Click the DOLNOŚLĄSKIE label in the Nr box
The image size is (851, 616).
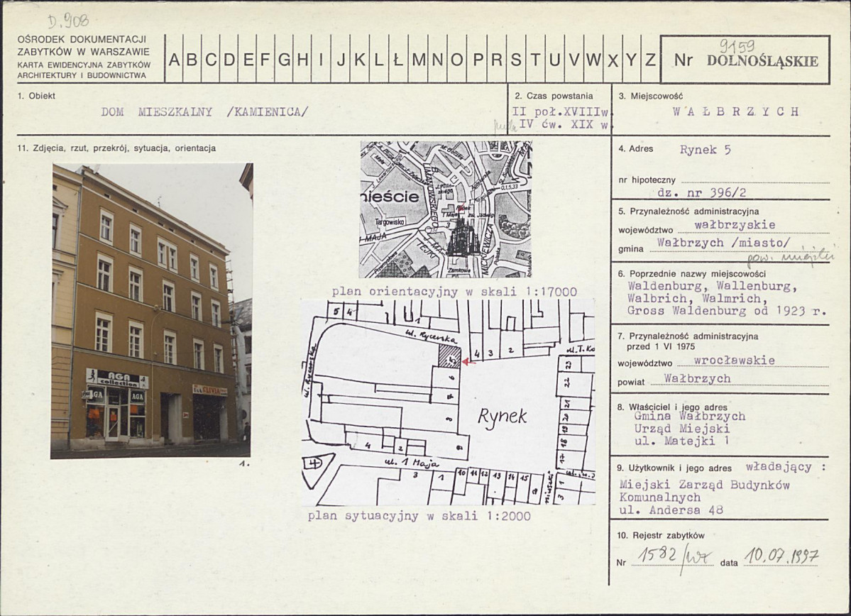pos(762,60)
